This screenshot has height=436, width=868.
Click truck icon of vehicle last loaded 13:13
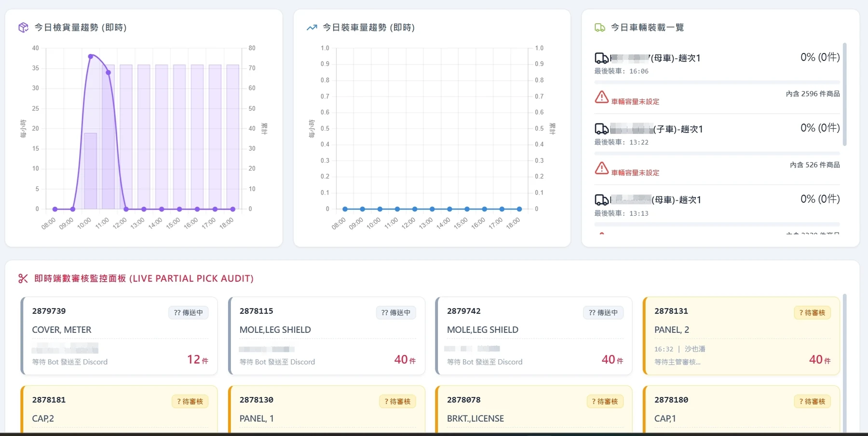601,200
